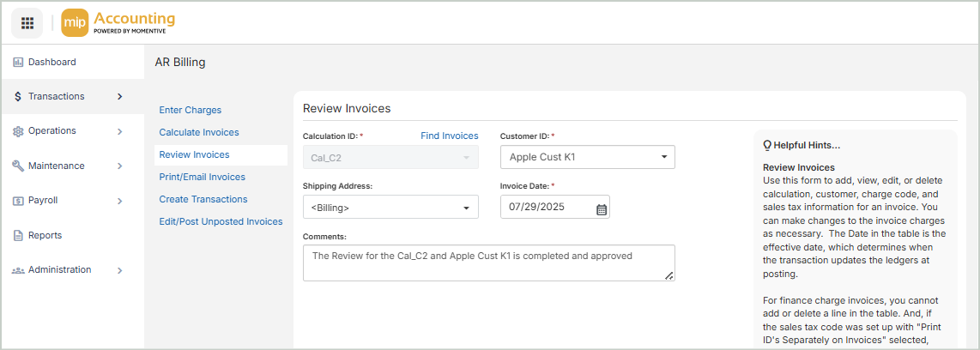Click the MIP Accounting logo
Screen dimensions: 980x350
point(118,22)
